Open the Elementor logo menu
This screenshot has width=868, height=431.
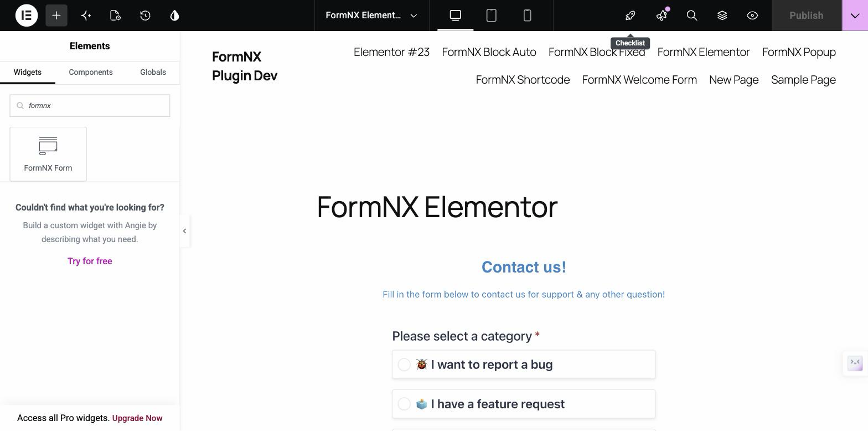pyautogui.click(x=27, y=16)
